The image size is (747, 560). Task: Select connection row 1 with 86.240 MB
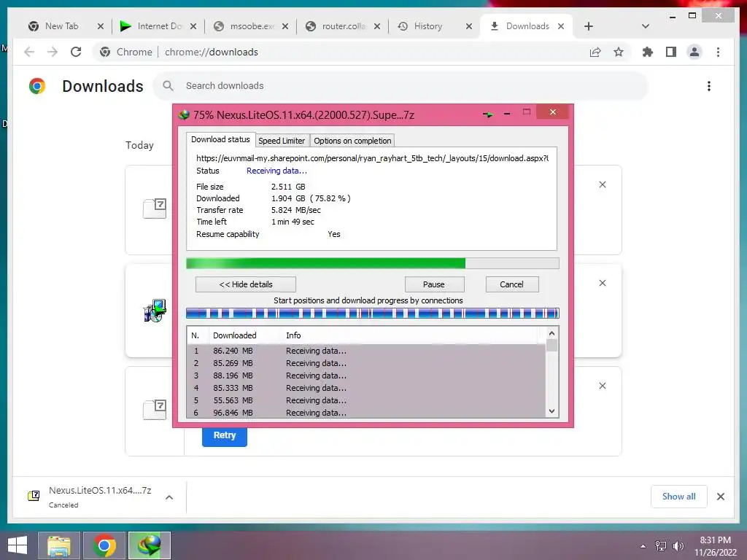pos(367,351)
